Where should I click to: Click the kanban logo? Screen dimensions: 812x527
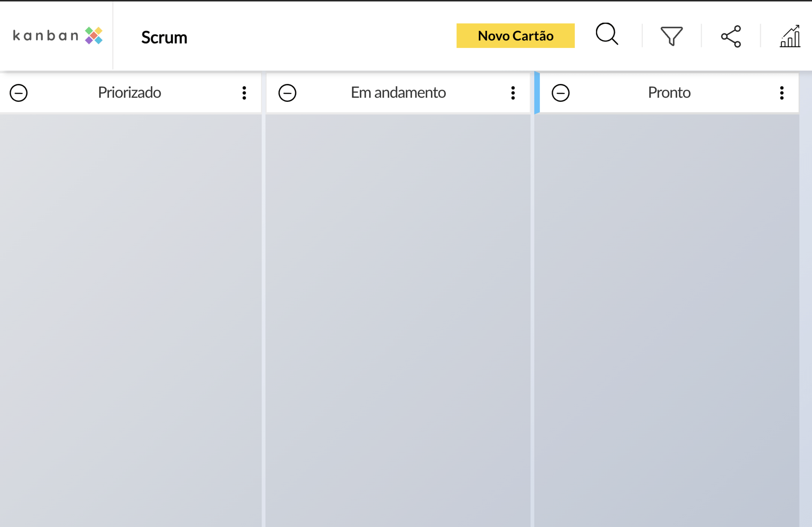pyautogui.click(x=57, y=36)
